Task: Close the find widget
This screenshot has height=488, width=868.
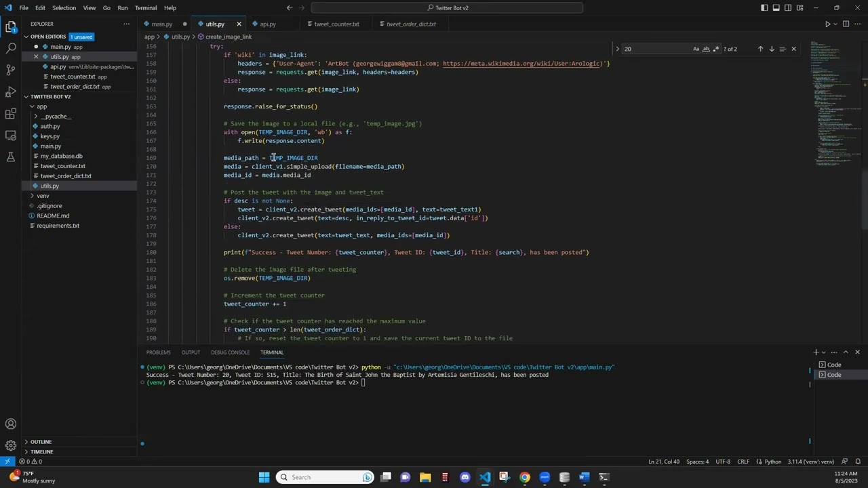Action: (x=793, y=49)
